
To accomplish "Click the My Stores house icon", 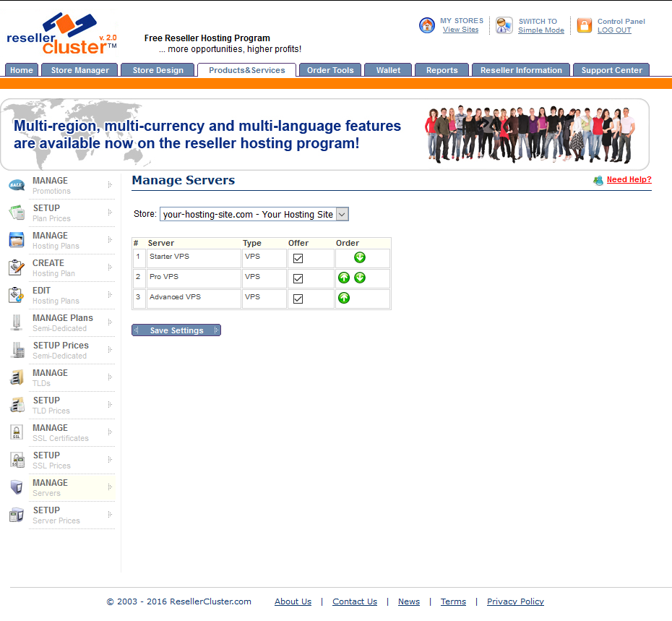I will tap(427, 25).
